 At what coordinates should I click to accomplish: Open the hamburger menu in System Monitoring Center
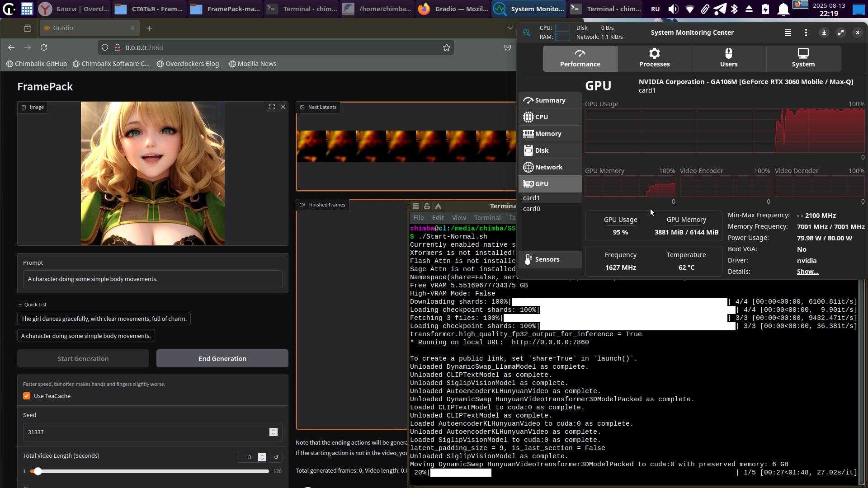788,33
